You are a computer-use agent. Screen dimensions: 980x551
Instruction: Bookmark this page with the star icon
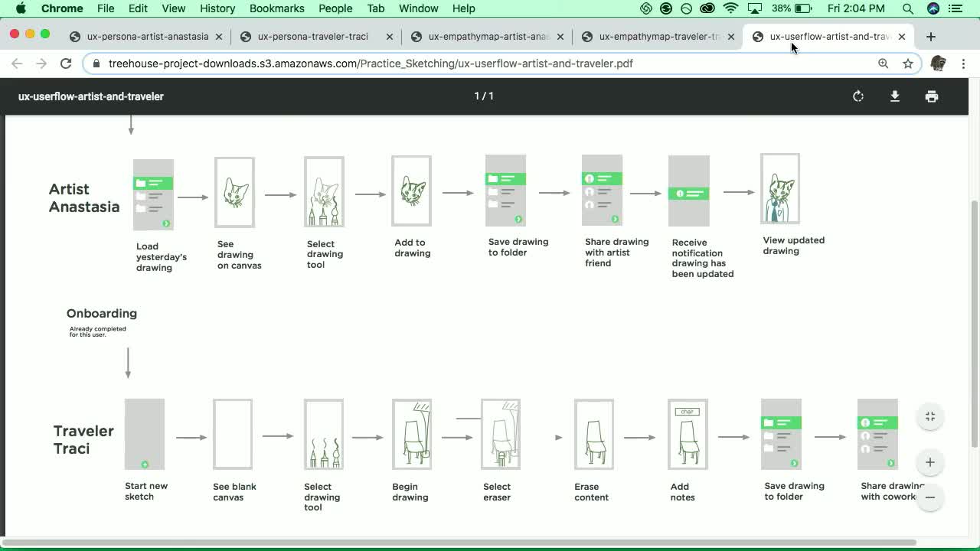click(x=908, y=64)
